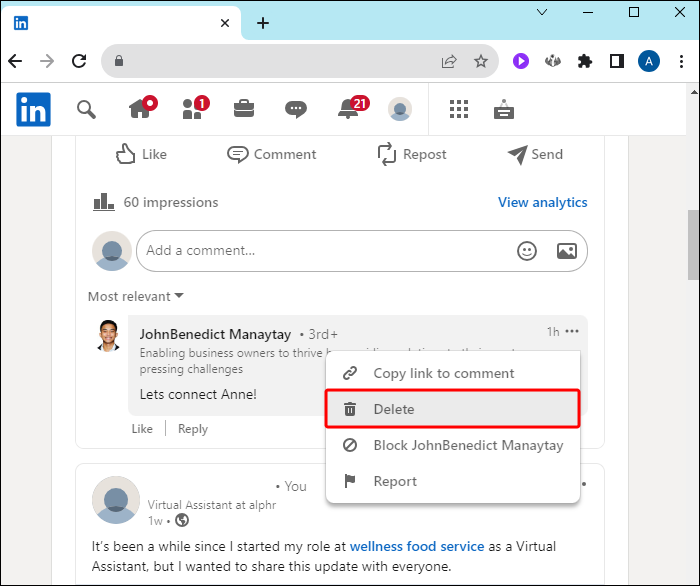Open the Jobs briefcase icon
Screen dimensions: 700x586
[243, 109]
